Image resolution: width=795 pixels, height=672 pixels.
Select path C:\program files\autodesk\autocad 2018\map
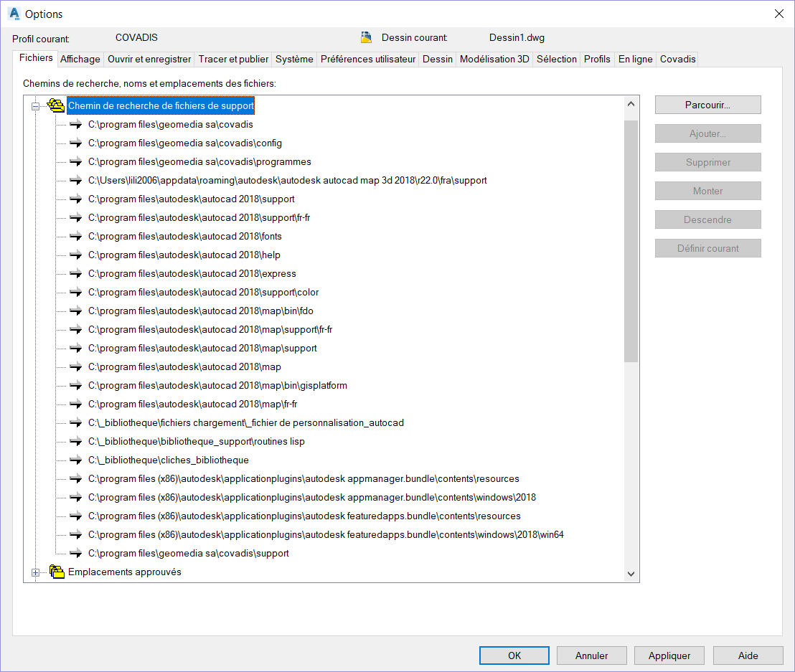(x=184, y=367)
